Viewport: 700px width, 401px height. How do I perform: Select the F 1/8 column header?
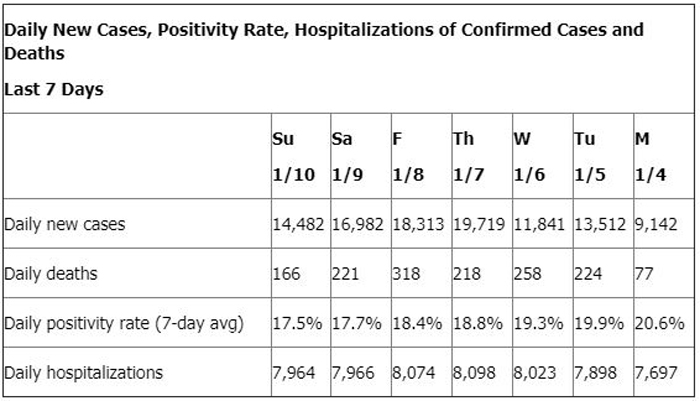[408, 156]
